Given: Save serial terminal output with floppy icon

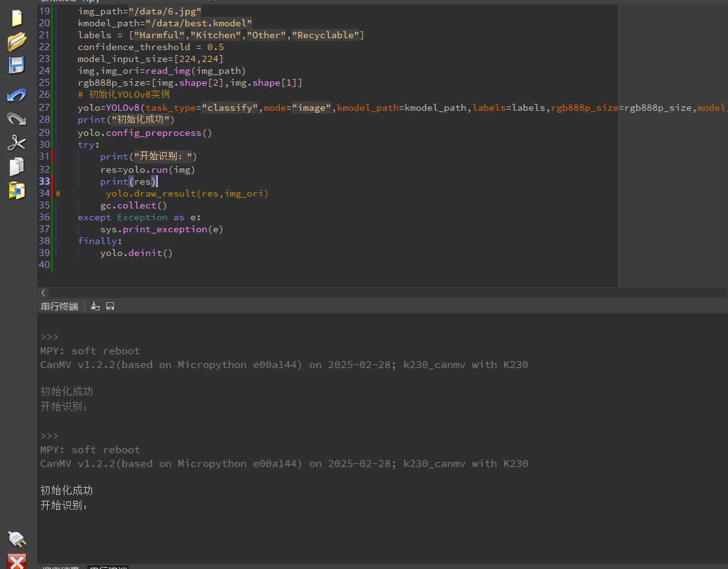Looking at the screenshot, I should point(110,306).
